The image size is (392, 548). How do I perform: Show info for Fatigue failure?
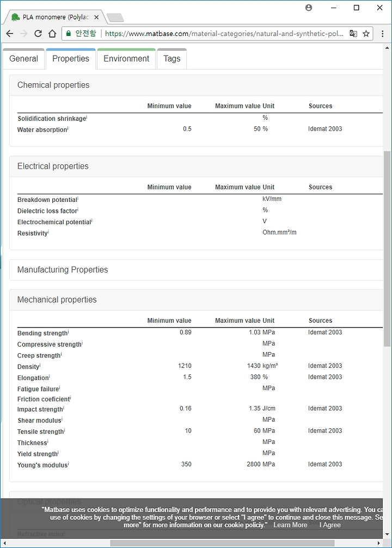pos(59,387)
